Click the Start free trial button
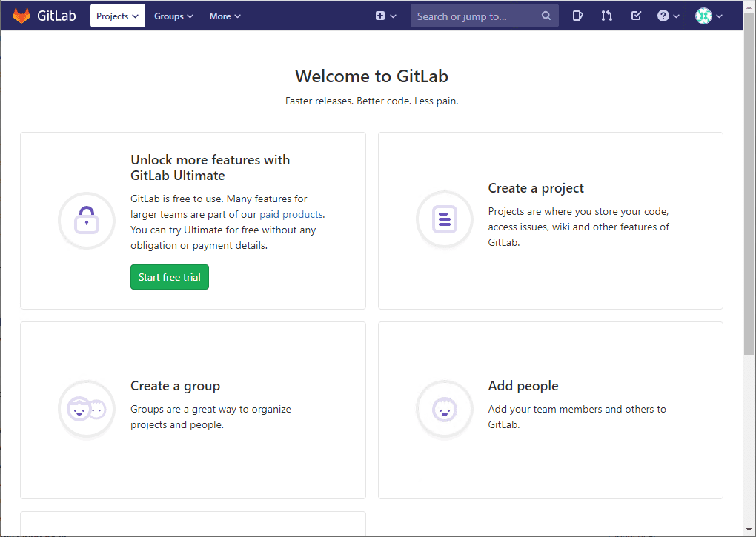The height and width of the screenshot is (537, 756). click(169, 277)
